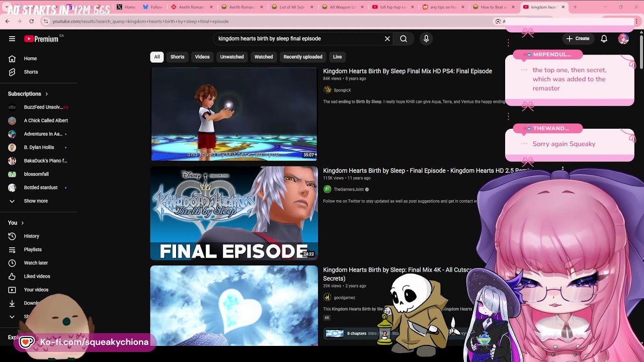Open the blue heart 4K cutscenes thumbnail
644x362 pixels.
tap(234, 306)
